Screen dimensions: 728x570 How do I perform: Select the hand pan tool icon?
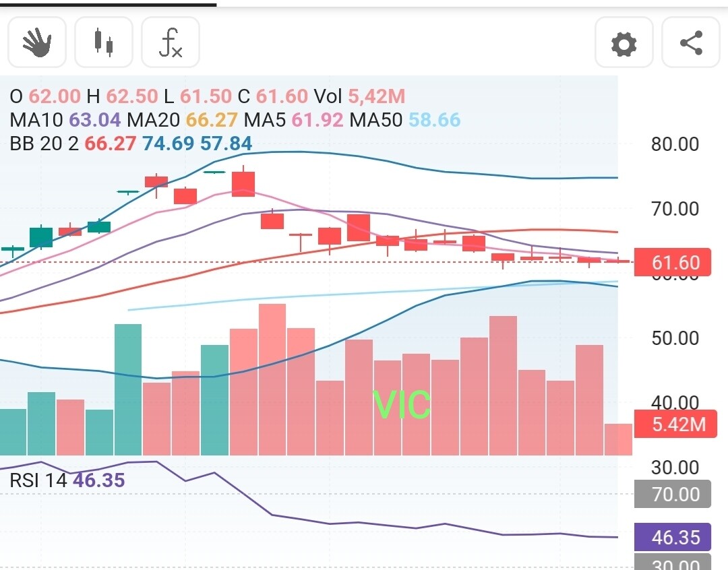(37, 42)
